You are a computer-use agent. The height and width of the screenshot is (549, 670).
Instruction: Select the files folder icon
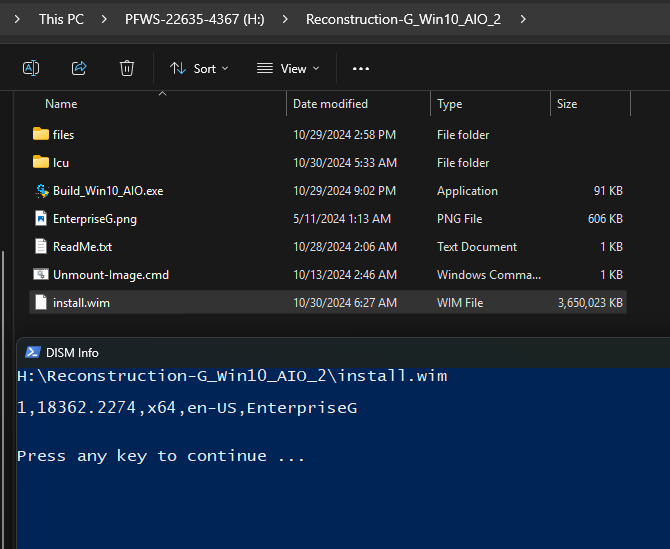[41, 134]
